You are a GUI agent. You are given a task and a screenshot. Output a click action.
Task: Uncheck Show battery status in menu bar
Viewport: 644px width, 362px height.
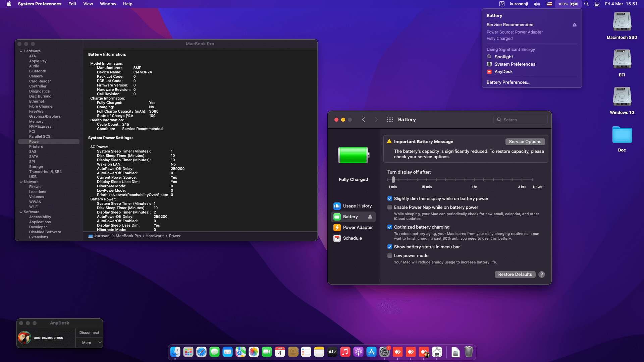click(x=390, y=247)
